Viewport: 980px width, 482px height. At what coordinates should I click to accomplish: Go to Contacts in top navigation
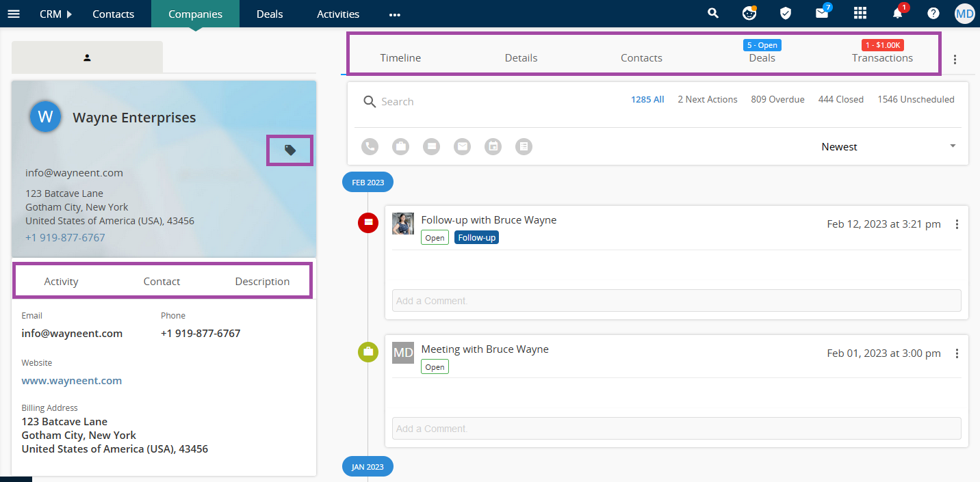[114, 14]
